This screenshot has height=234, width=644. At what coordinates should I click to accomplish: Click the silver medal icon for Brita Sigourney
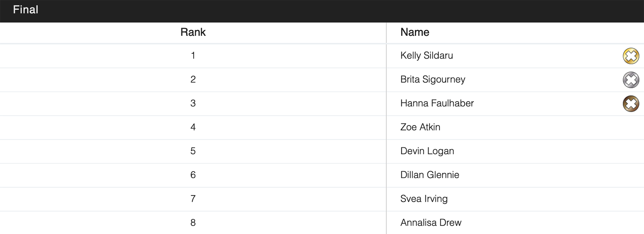(x=631, y=80)
